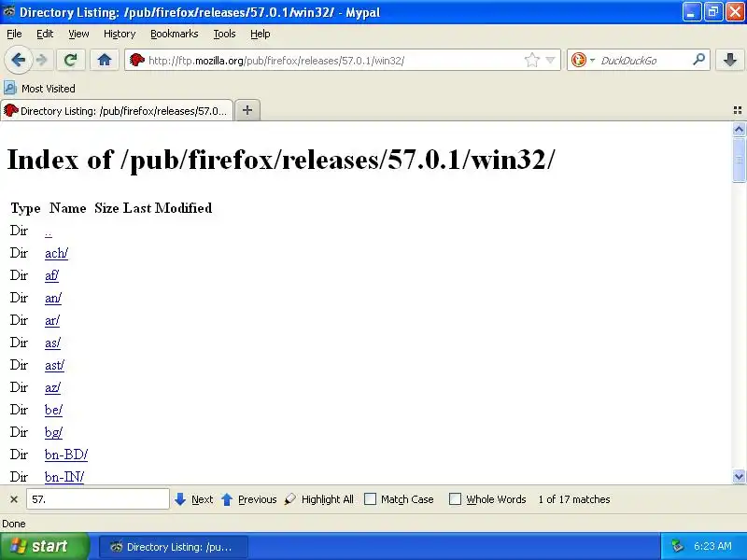Image resolution: width=747 pixels, height=560 pixels.
Task: Click the vertical scrollbar thumb
Action: [739, 160]
